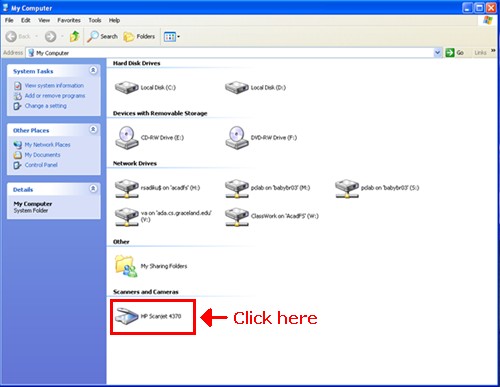
Task: Open ClassWork on 'AcadFS' (W:) drive
Action: coord(237,217)
